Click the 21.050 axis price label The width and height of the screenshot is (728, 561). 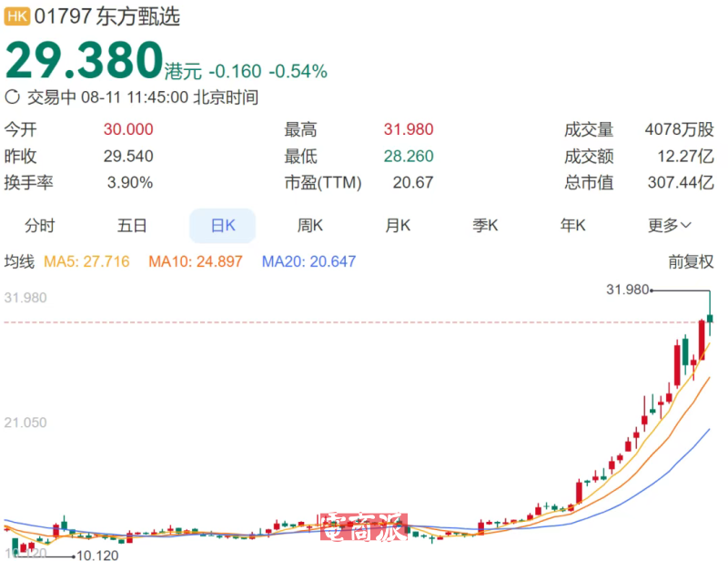click(x=25, y=423)
